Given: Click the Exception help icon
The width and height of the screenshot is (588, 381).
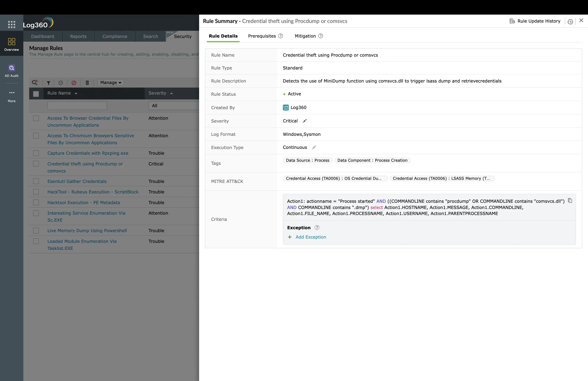Looking at the screenshot, I should pyautogui.click(x=317, y=227).
